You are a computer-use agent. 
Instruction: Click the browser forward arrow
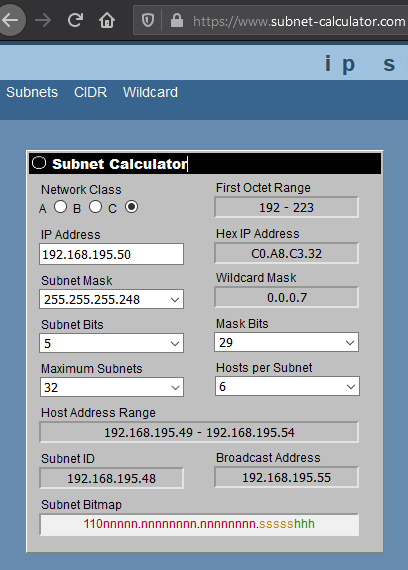click(x=43, y=20)
